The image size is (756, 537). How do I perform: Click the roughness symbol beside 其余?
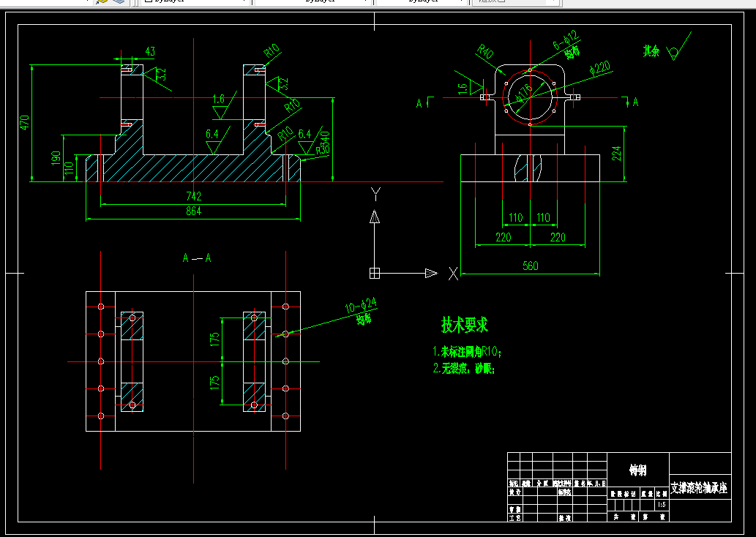[x=678, y=48]
